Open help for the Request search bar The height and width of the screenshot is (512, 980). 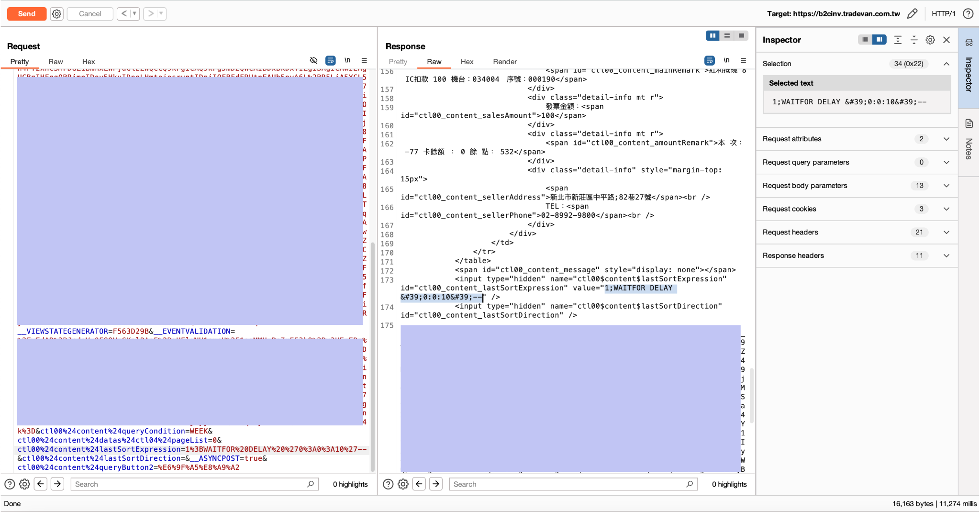[10, 484]
